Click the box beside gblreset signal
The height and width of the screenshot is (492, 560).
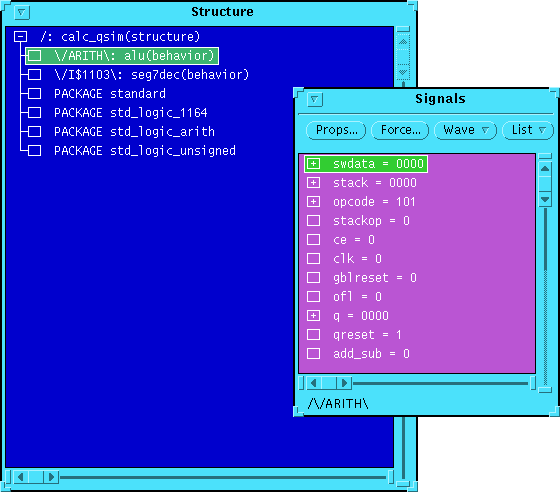point(314,277)
